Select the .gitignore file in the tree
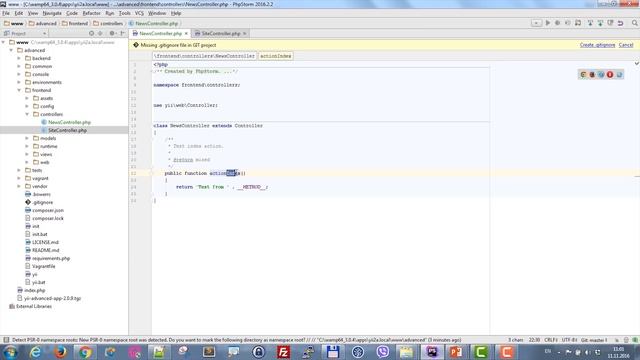Viewport: 640px width, 360px height. (39, 202)
